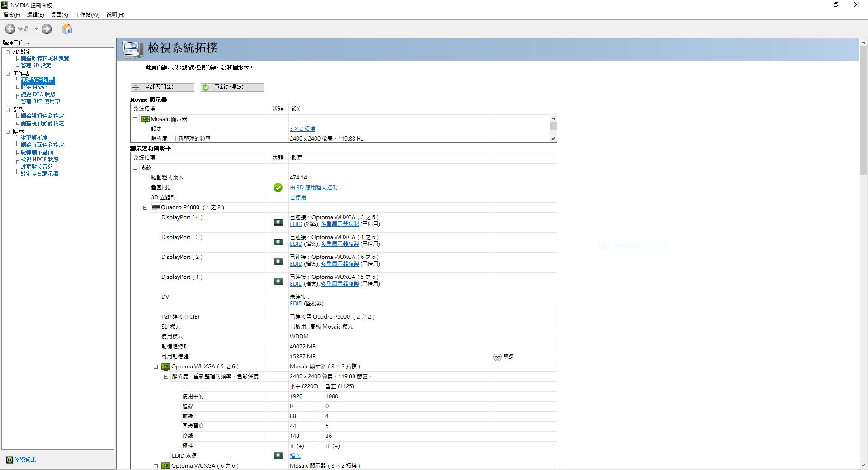
Task: Collapse the 解析度, 重新整理的頻率, 色彩深度 row
Action: click(166, 377)
